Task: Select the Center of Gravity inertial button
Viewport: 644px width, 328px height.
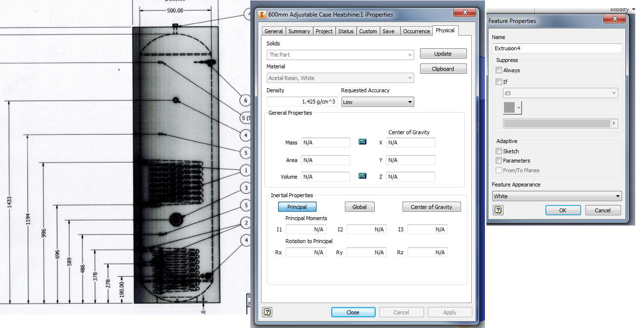Action: [x=431, y=206]
